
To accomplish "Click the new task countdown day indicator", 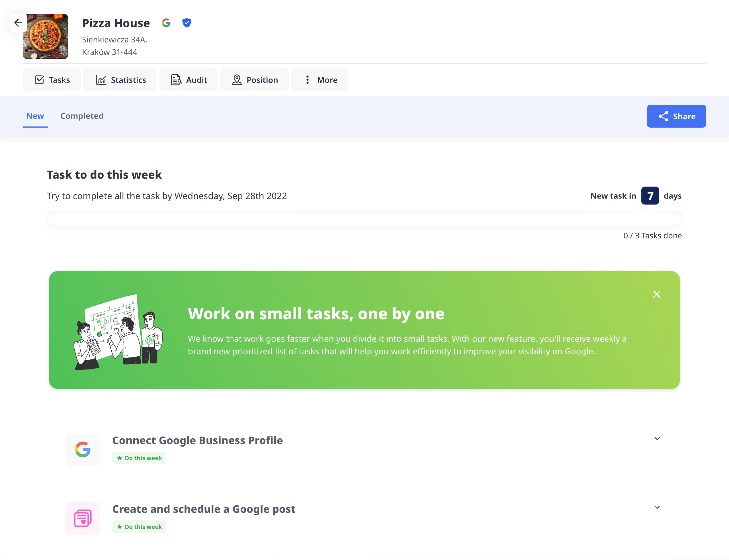I will coord(650,196).
